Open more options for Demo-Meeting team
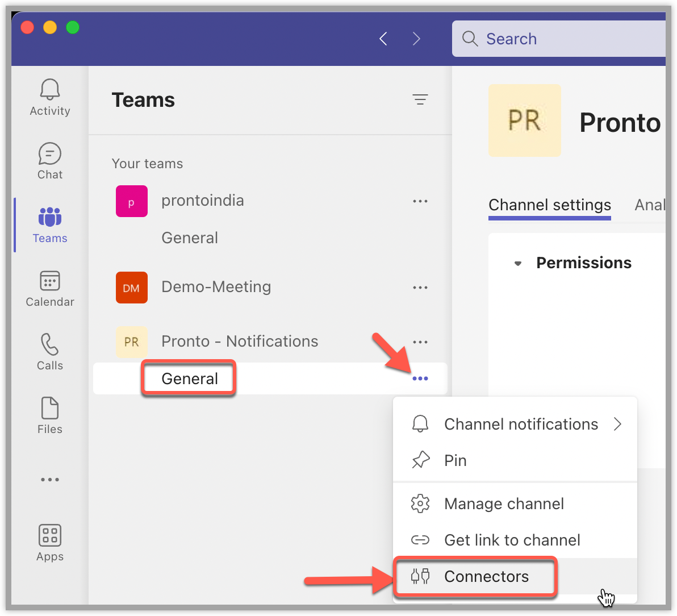 pyautogui.click(x=420, y=288)
